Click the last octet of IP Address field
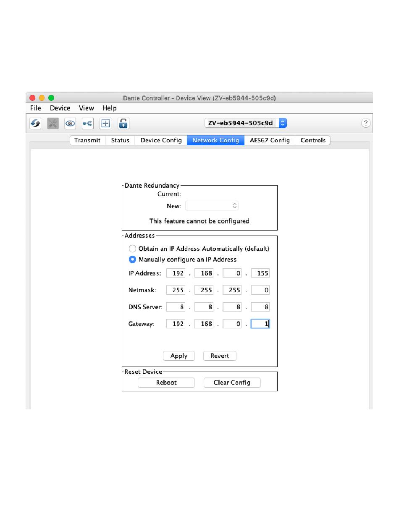Screen dimensions: 399x532 (x=260, y=273)
